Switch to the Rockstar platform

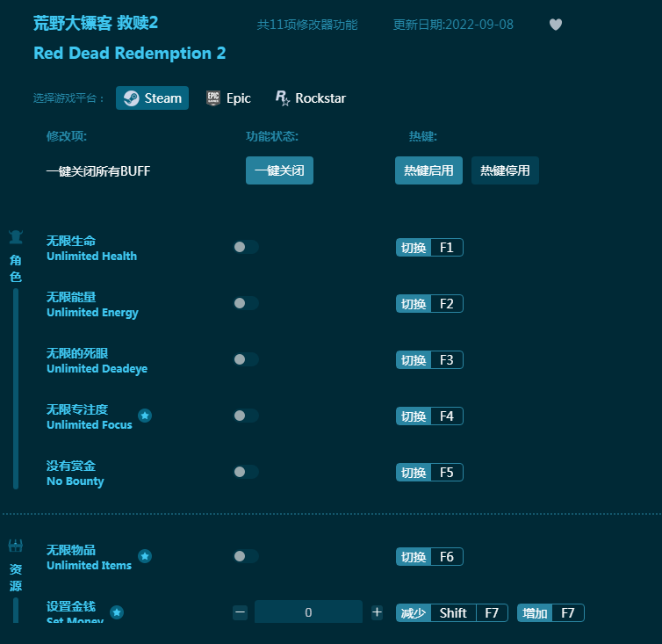coord(311,98)
